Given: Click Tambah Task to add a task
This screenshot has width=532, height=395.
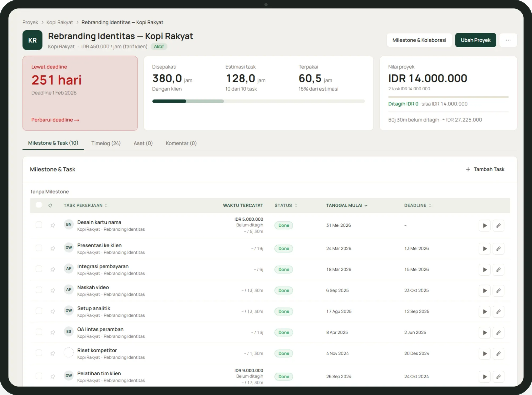Looking at the screenshot, I should [x=485, y=169].
